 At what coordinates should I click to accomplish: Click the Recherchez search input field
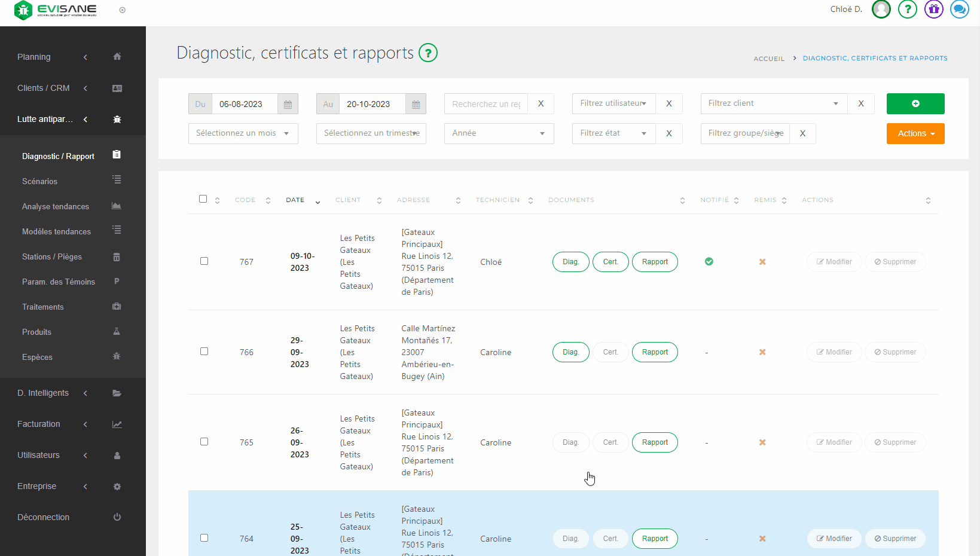[486, 104]
